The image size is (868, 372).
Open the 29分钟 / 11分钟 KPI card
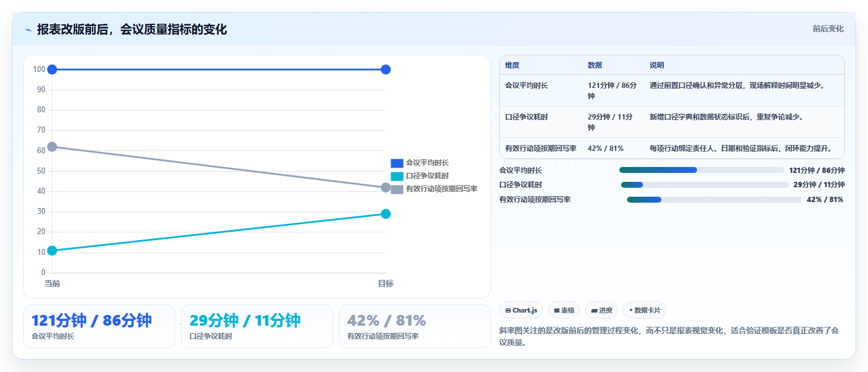[x=257, y=326]
